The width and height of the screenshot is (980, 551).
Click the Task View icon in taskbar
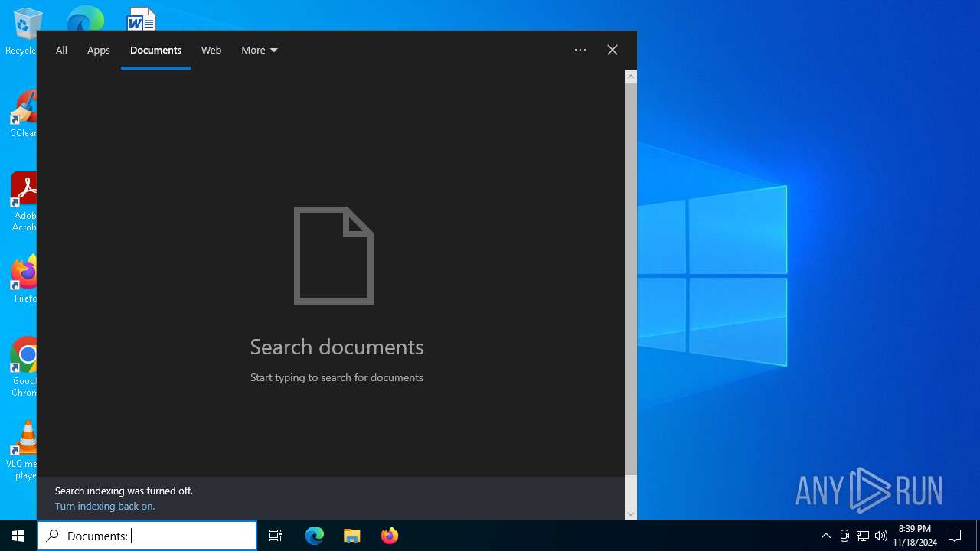coord(276,536)
